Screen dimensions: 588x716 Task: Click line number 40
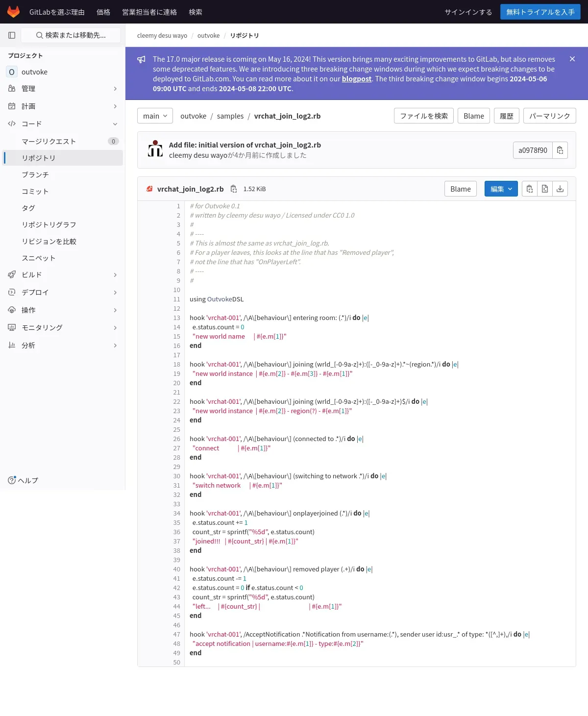pos(176,569)
